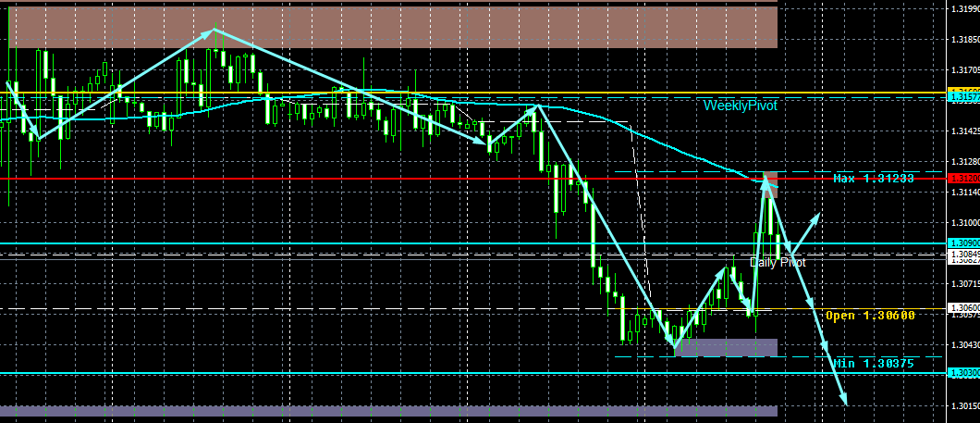Select the Min 1.30375 label
980x423 pixels.
click(873, 364)
